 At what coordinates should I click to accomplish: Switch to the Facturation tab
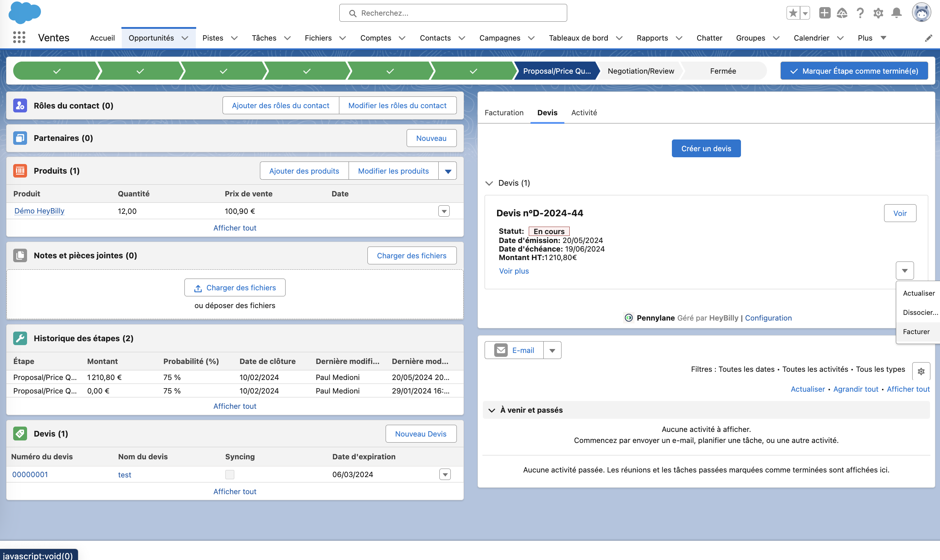point(504,112)
